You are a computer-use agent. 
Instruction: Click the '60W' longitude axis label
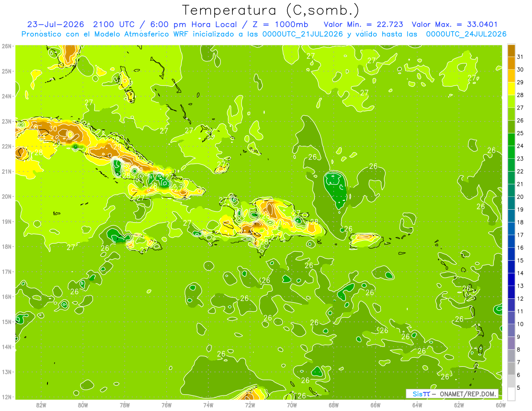coord(501,405)
